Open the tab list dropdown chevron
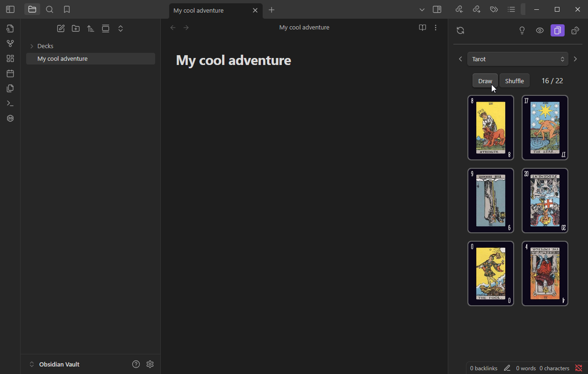 pyautogui.click(x=422, y=9)
